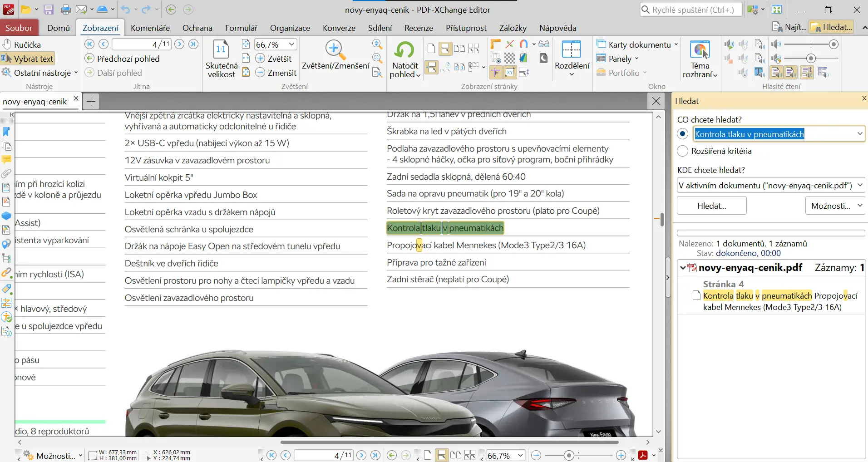Open the Comments pane icon in left sidebar
The width and height of the screenshot is (868, 462).
click(6, 160)
